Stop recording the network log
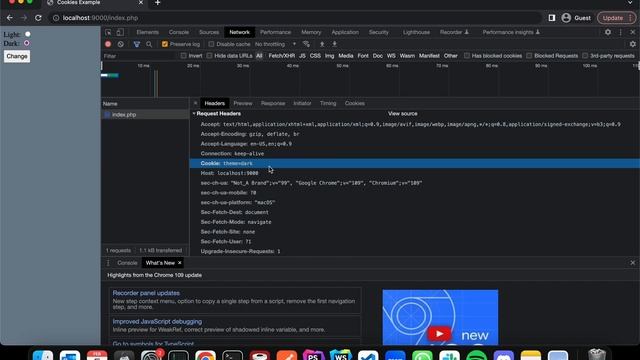The image size is (640, 360). [x=108, y=44]
